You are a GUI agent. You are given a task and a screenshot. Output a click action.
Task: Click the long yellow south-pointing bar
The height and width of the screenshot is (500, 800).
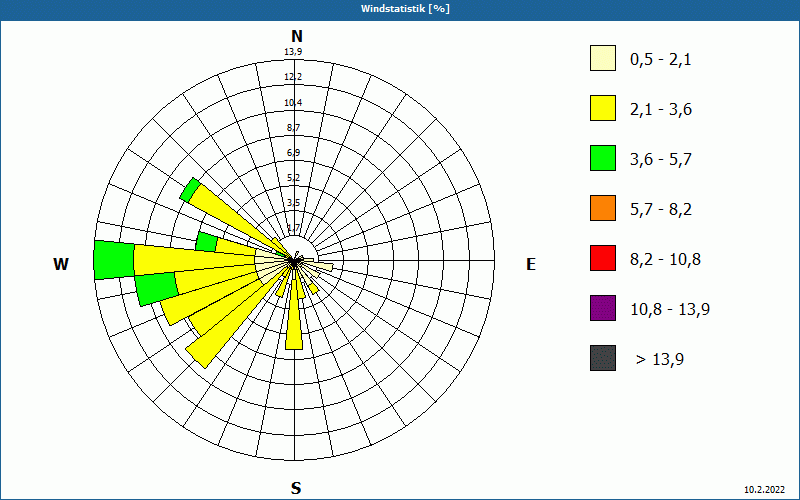294,321
